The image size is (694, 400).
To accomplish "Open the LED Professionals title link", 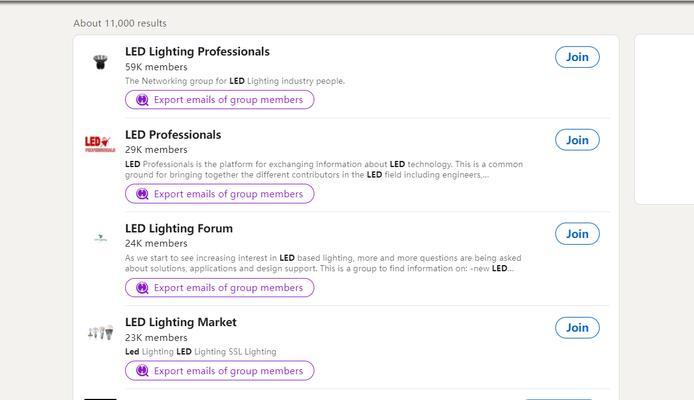I will [x=173, y=135].
